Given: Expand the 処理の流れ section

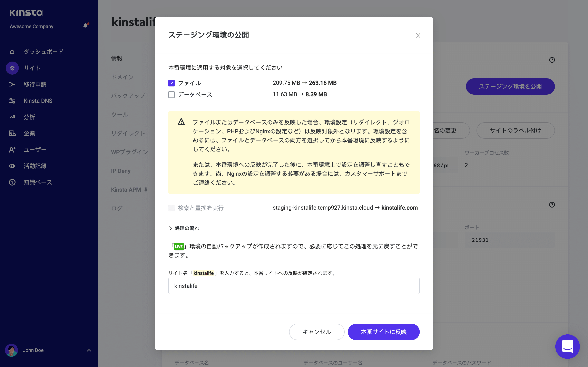Looking at the screenshot, I should pos(184,228).
